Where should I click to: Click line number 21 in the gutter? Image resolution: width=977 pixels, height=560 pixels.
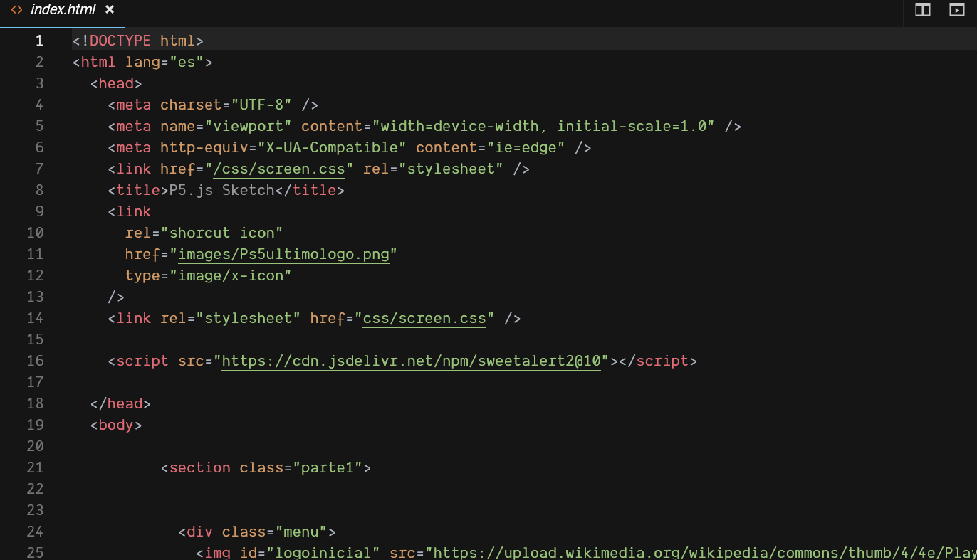35,467
